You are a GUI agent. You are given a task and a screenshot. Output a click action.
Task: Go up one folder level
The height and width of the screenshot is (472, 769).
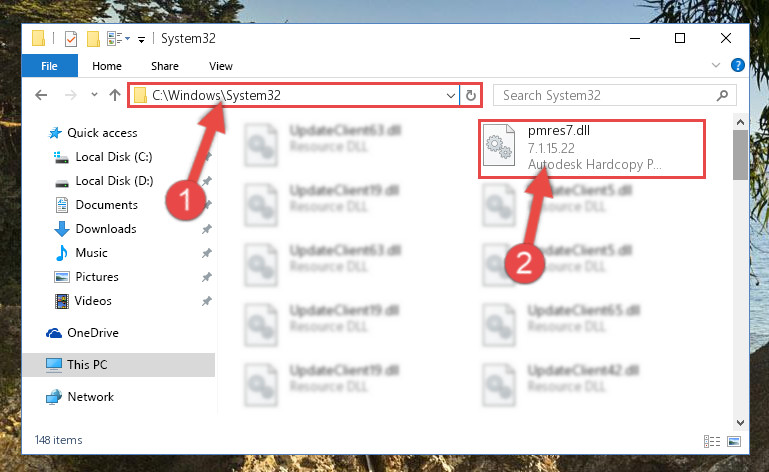point(115,95)
